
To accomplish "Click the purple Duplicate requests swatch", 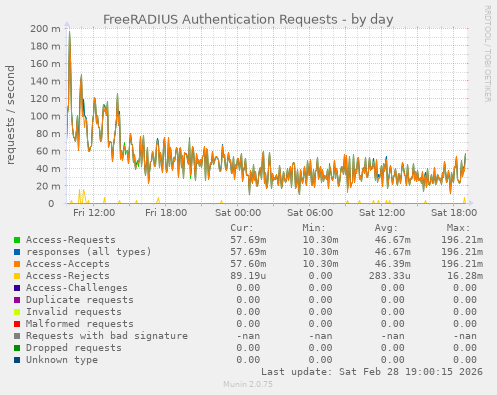I will pyautogui.click(x=17, y=300).
